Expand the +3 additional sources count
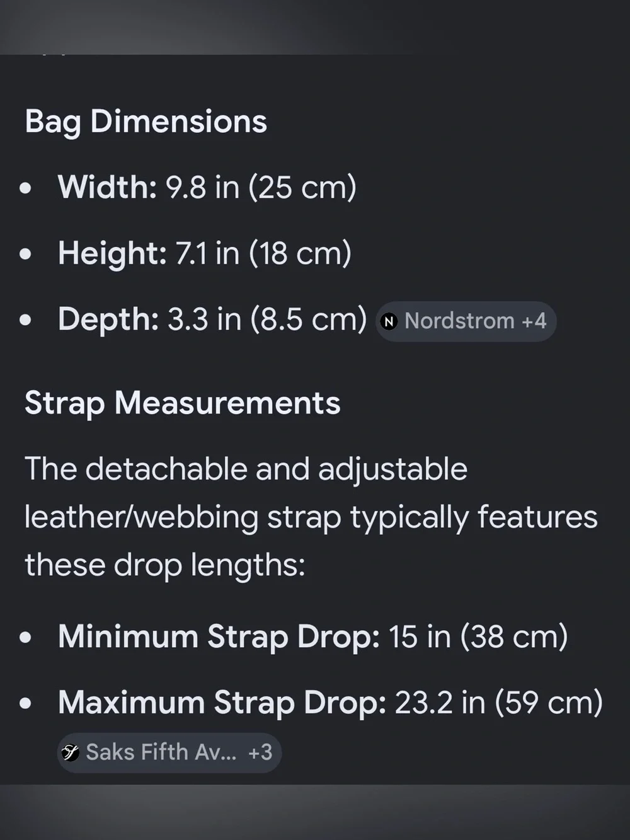 (x=260, y=752)
